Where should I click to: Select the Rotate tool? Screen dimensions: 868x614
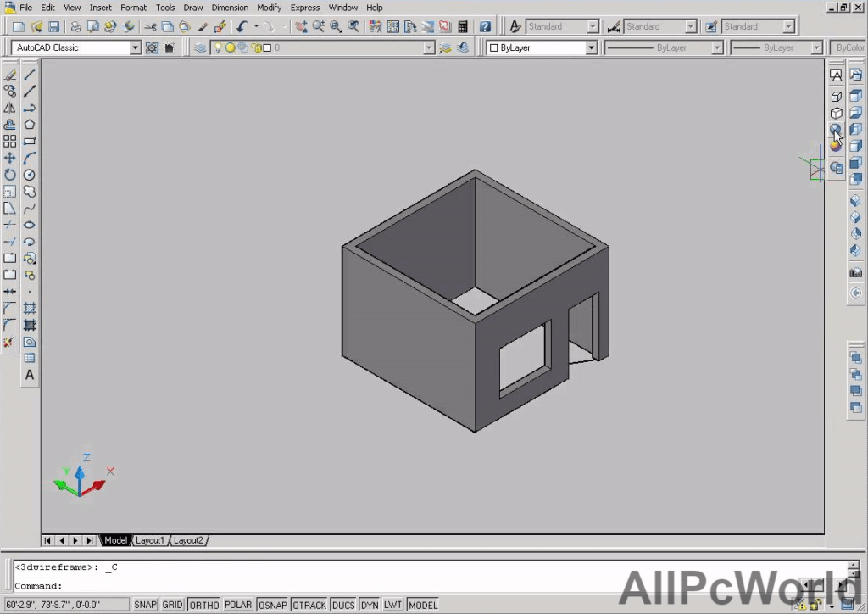tap(10, 175)
